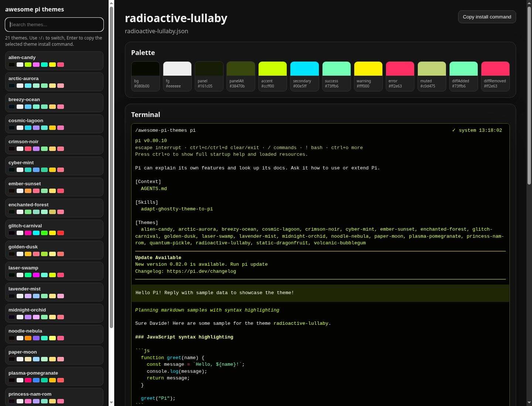Open the enchanted-forest theme

tap(54, 208)
